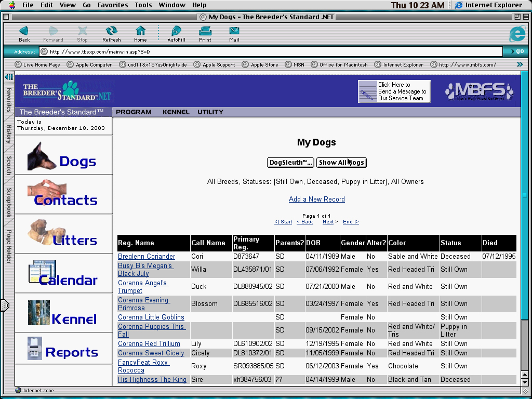Collapse the Explorer bar side panel arrow
The height and width of the screenshot is (399, 532).
point(9,77)
